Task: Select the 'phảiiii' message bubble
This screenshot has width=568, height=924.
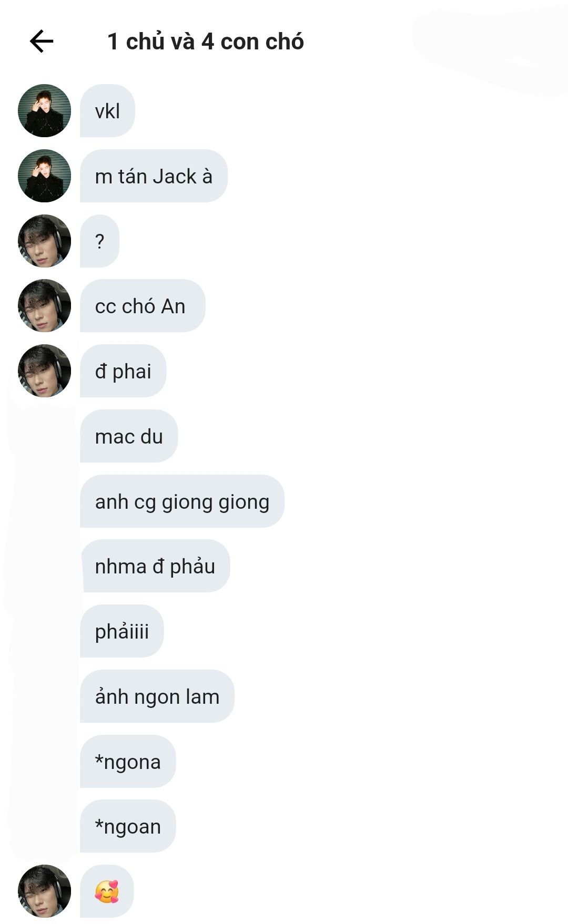Action: click(x=122, y=631)
